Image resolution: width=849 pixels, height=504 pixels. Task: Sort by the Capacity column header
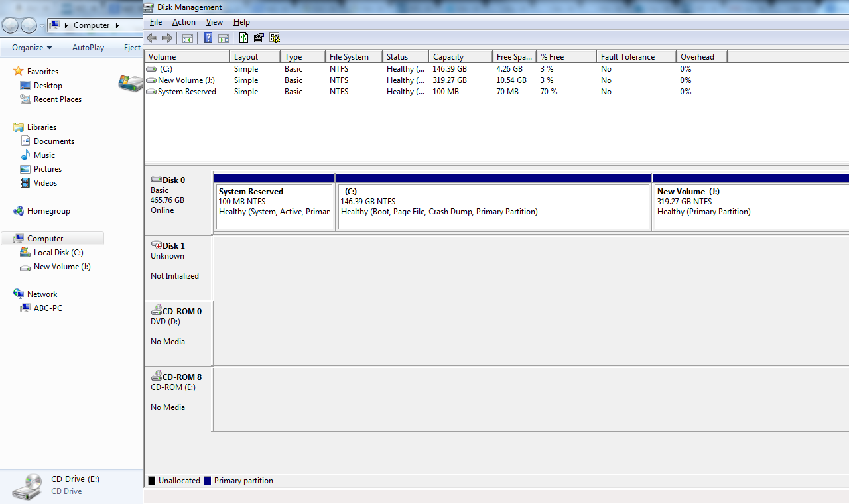click(x=460, y=57)
